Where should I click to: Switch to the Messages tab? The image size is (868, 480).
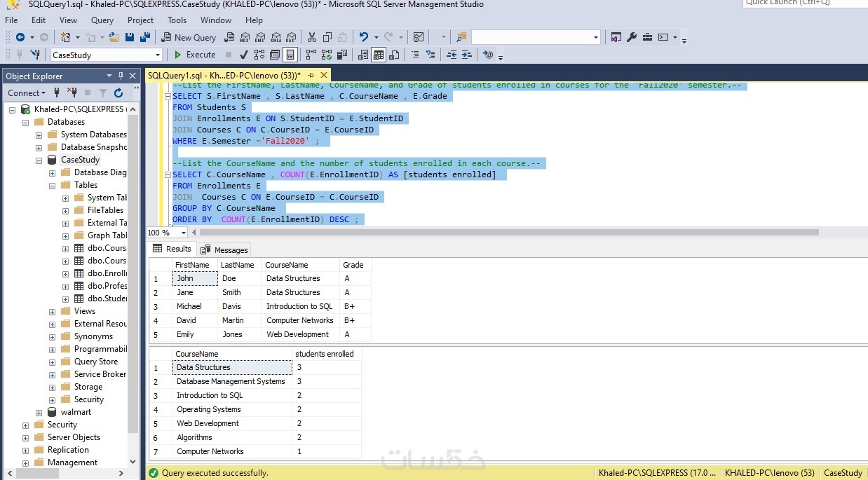tap(224, 249)
